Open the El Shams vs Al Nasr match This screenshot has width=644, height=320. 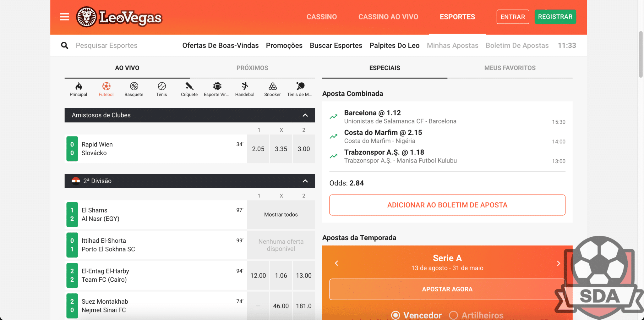[x=156, y=215]
